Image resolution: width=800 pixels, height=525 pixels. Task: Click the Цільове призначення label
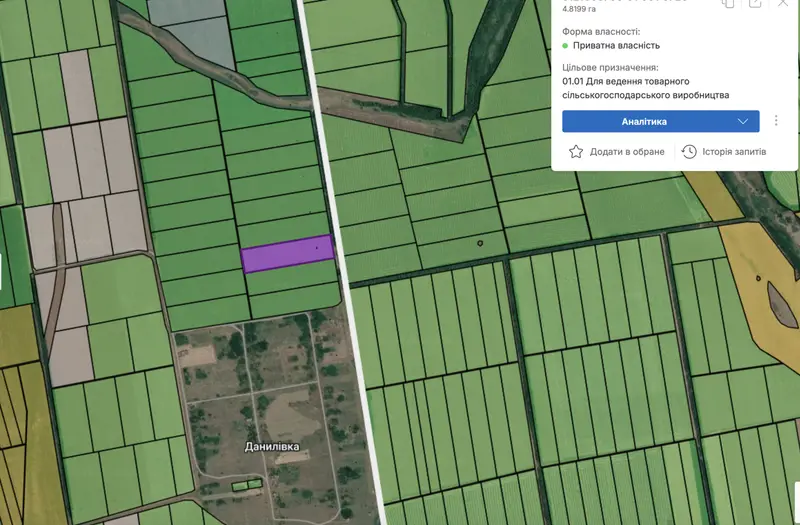(x=610, y=67)
